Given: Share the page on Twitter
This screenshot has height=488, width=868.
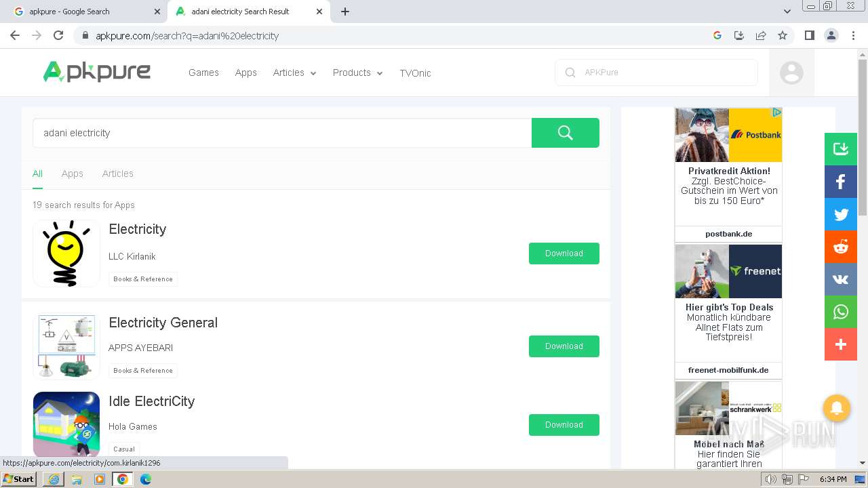Looking at the screenshot, I should 841,214.
